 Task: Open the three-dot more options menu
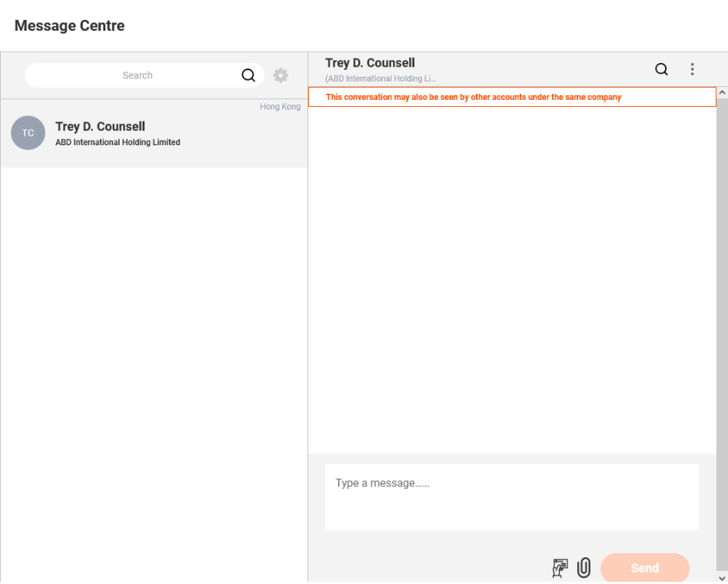[x=692, y=69]
